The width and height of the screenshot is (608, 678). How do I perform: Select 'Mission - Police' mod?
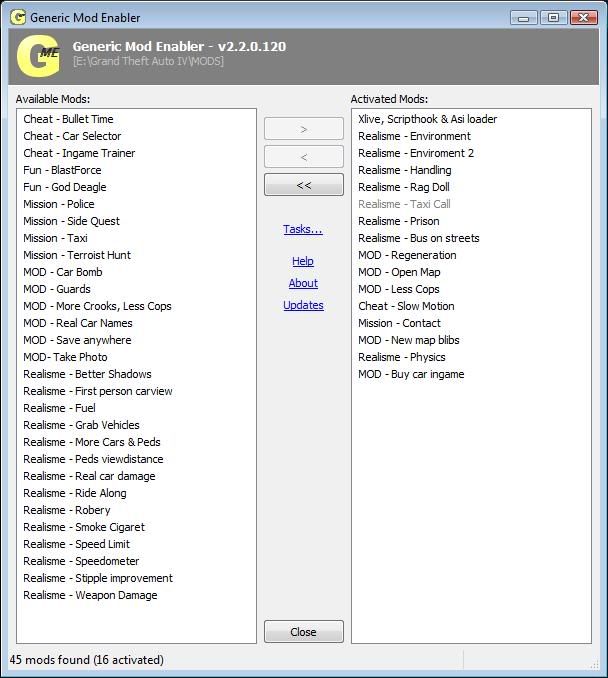click(59, 204)
